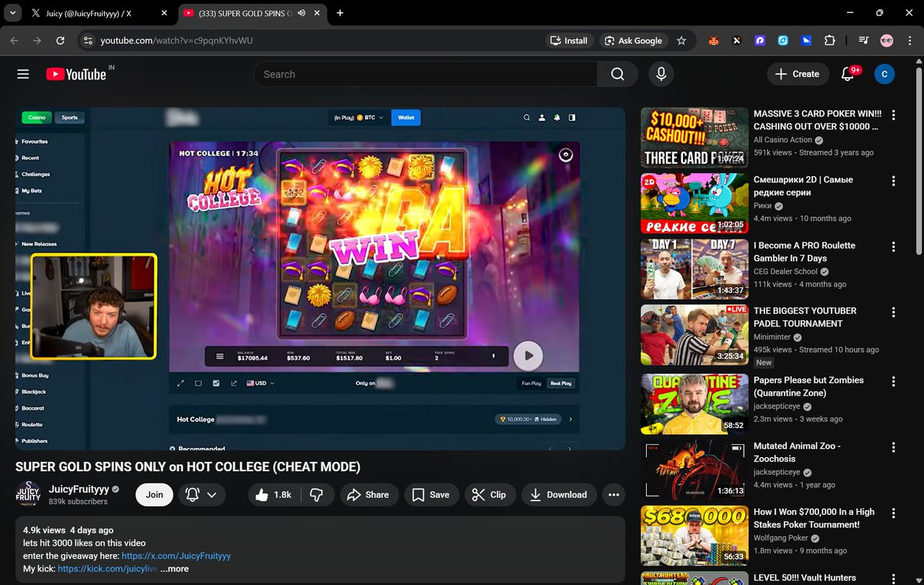Click the Papers Please but Zombies thumbnail

point(692,403)
